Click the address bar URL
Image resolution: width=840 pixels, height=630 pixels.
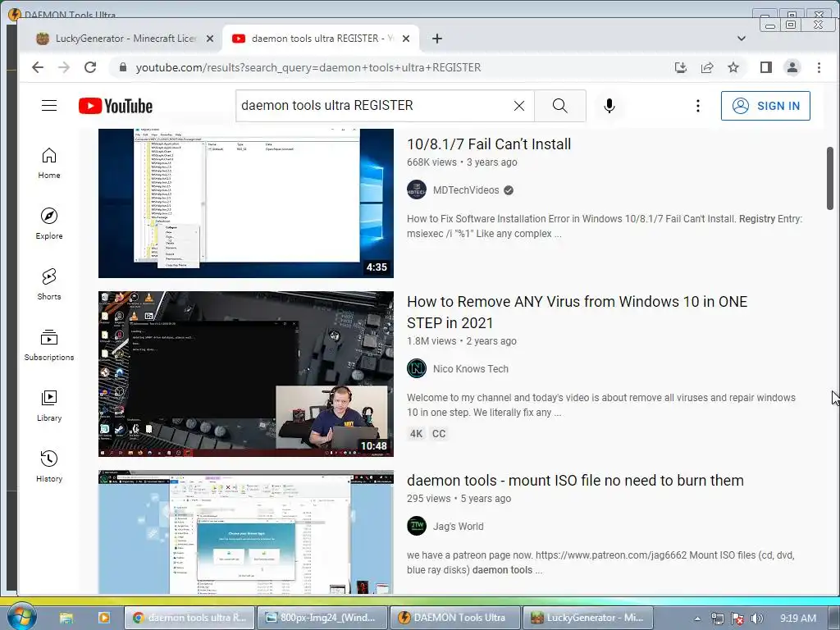(308, 67)
